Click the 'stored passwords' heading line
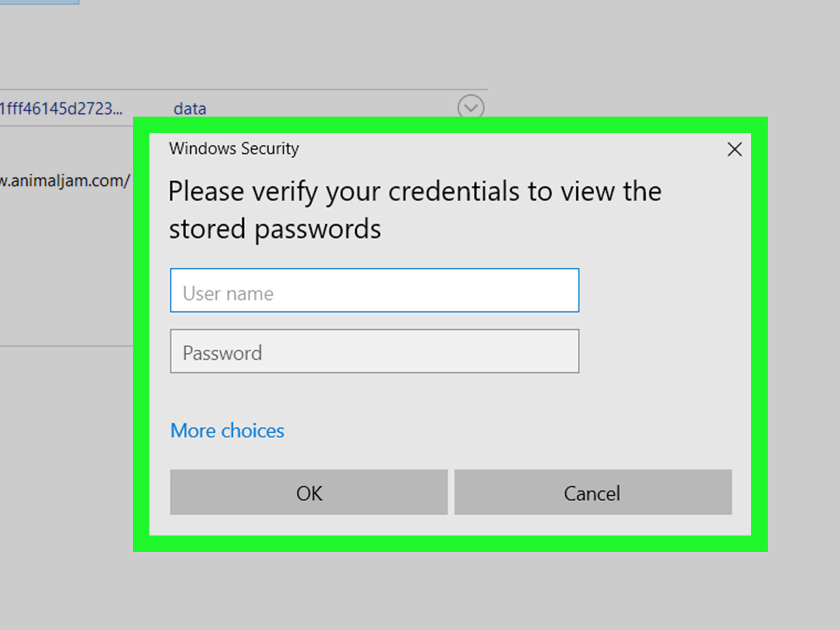Screen dimensions: 840x630 coord(275,229)
